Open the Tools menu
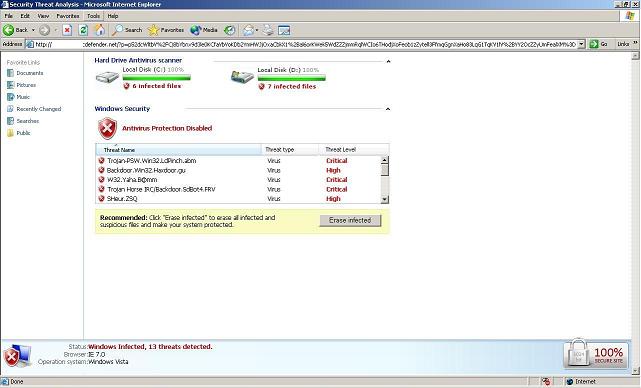 click(93, 16)
